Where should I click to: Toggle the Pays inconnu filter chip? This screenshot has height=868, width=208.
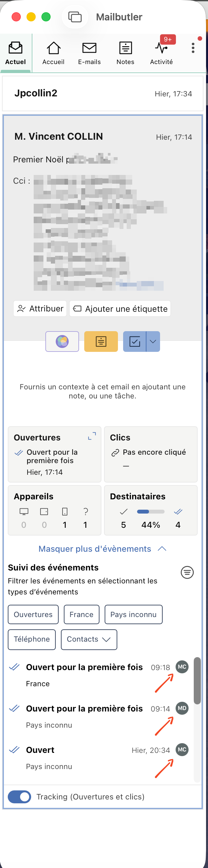tap(133, 614)
